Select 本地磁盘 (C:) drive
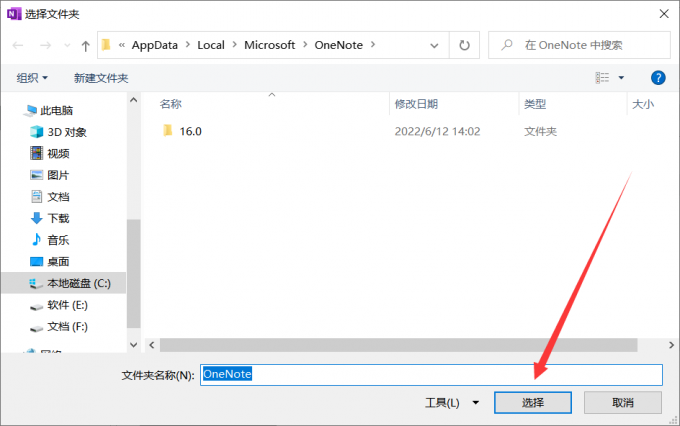The image size is (680, 426). click(64, 283)
